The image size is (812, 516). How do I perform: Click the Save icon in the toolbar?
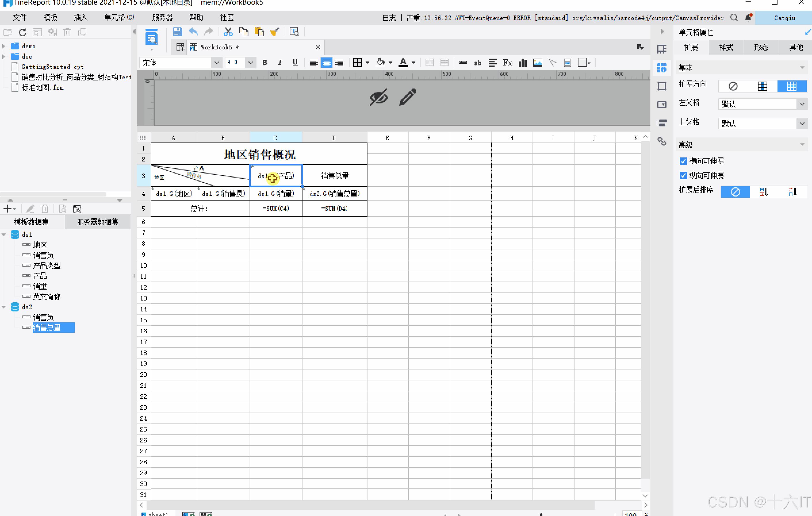[177, 32]
